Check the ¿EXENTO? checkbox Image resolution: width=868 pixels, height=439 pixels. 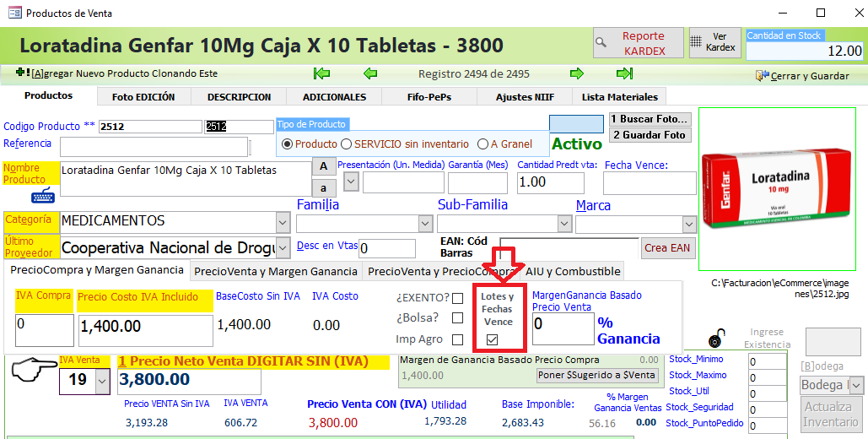click(x=457, y=298)
